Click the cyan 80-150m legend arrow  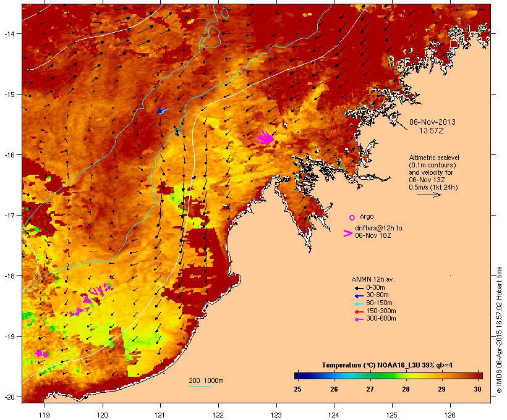coord(359,304)
